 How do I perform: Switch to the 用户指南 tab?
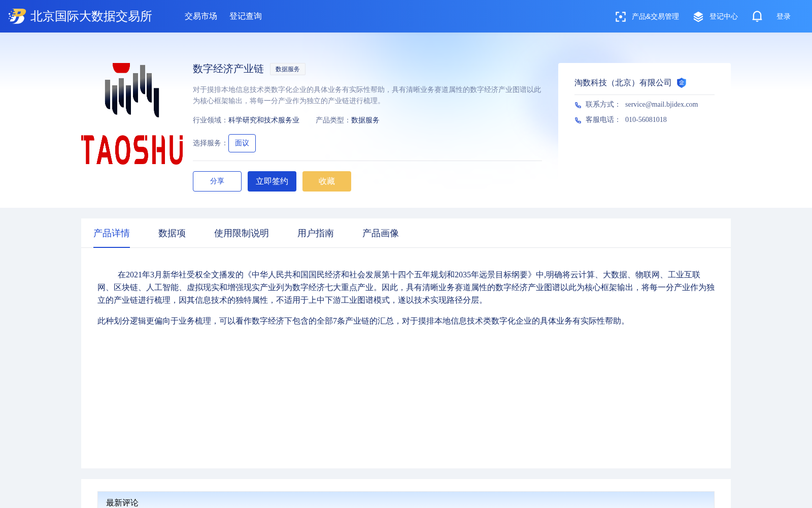point(316,233)
